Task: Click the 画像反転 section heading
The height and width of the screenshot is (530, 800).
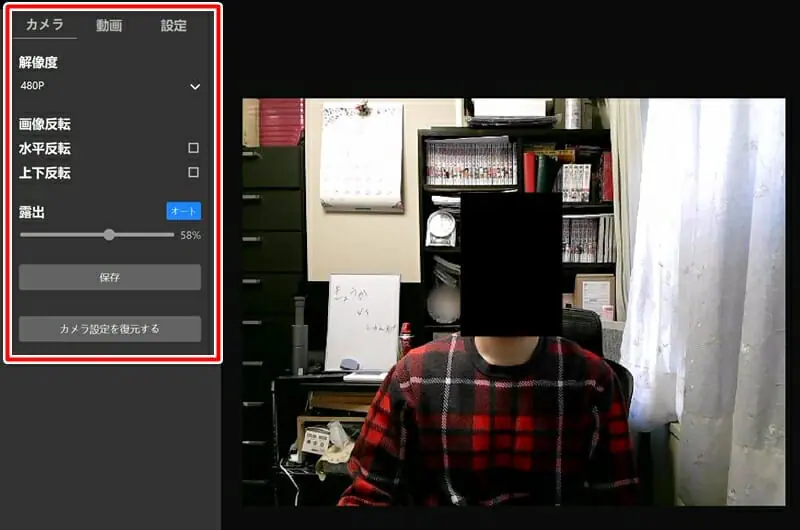Action: click(45, 125)
